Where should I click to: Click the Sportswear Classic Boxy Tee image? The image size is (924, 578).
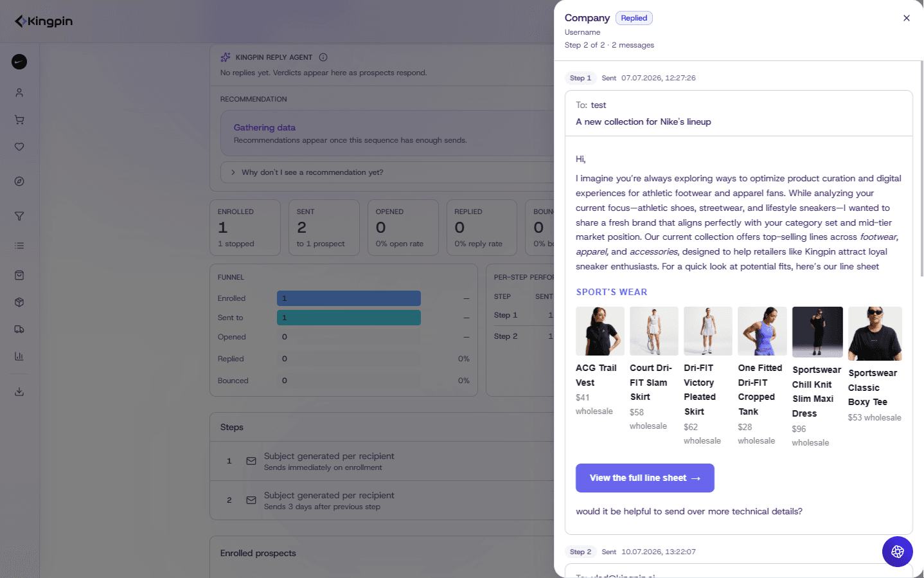875,334
